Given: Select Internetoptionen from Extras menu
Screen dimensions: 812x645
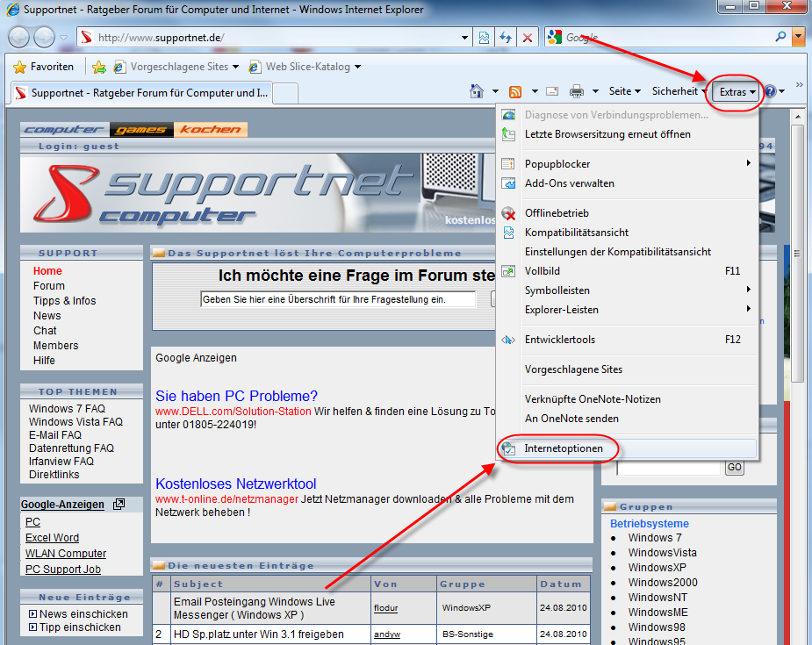Looking at the screenshot, I should (627, 448).
